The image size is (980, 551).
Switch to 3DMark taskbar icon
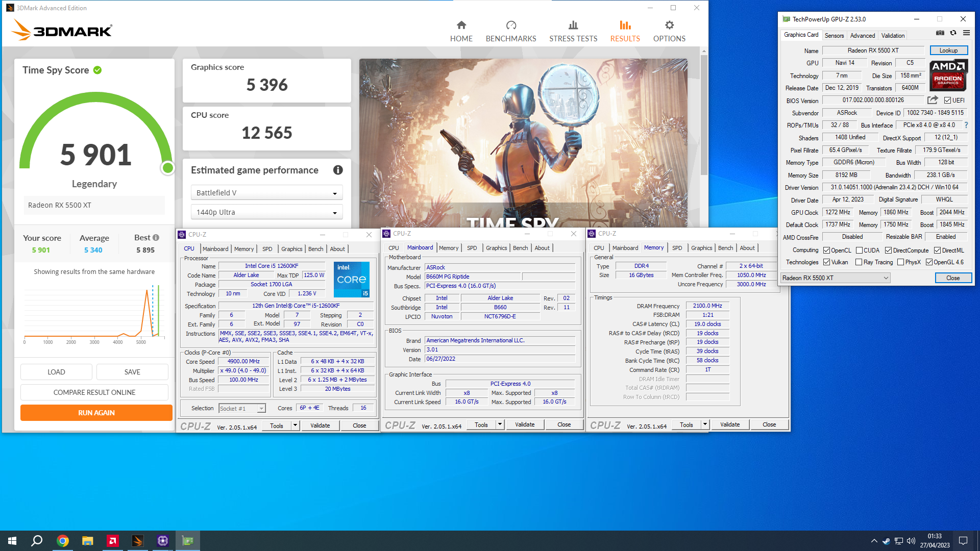(137, 541)
